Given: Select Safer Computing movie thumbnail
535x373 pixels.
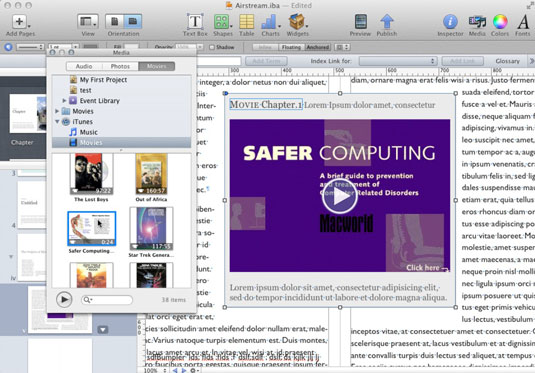Looking at the screenshot, I should [92, 228].
